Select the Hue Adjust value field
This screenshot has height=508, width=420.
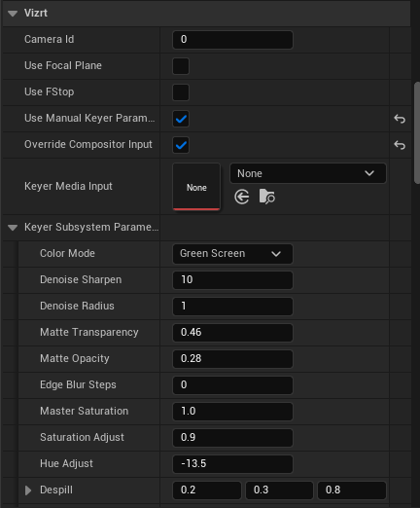click(x=232, y=464)
